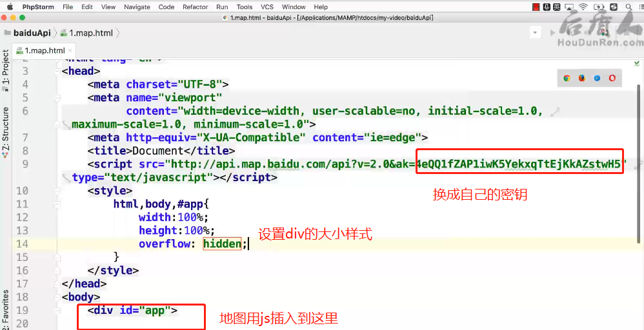Click the inspection status checkmark in the editor corner
This screenshot has height=330, width=644.
(x=637, y=63)
